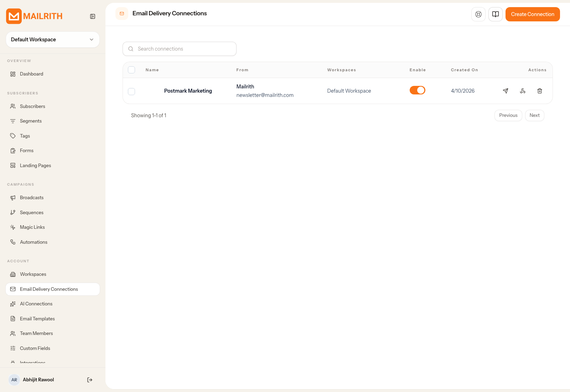Check the Postmark Marketing row checkbox

[x=131, y=92]
